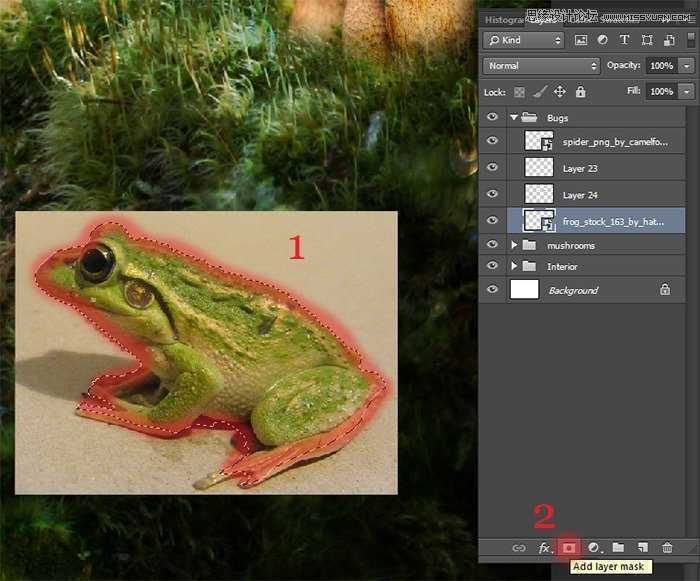Switch to the Histogram tab
Image resolution: width=700 pixels, height=581 pixels.
pos(504,20)
